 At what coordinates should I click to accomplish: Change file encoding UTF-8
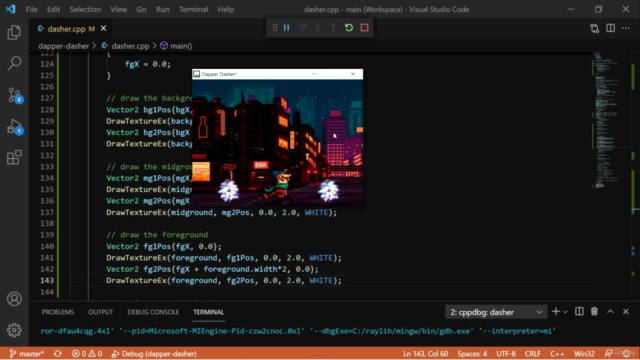tap(506, 353)
